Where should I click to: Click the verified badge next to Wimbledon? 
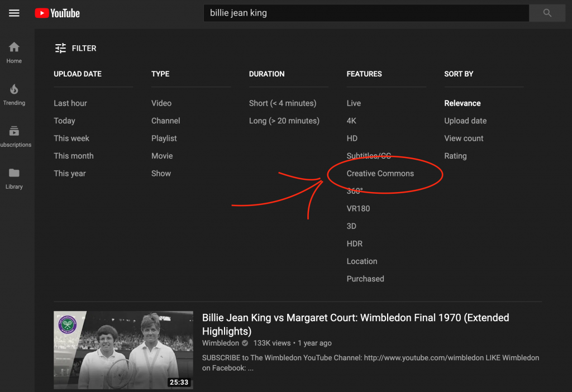coord(245,343)
